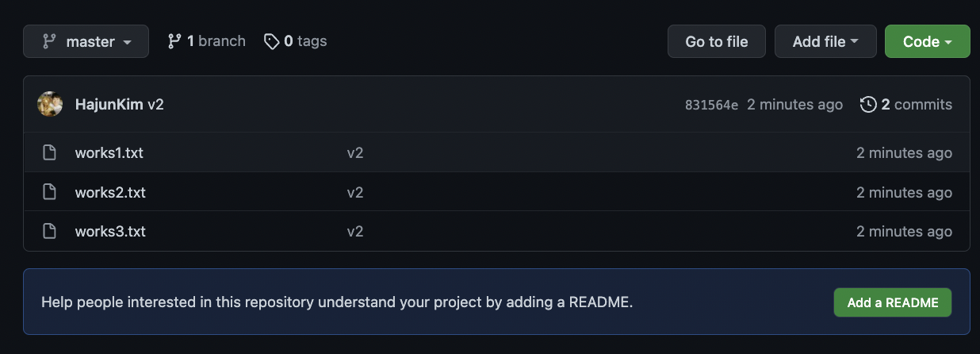The width and height of the screenshot is (980, 354).
Task: Open the 0 tags link
Action: (x=295, y=41)
